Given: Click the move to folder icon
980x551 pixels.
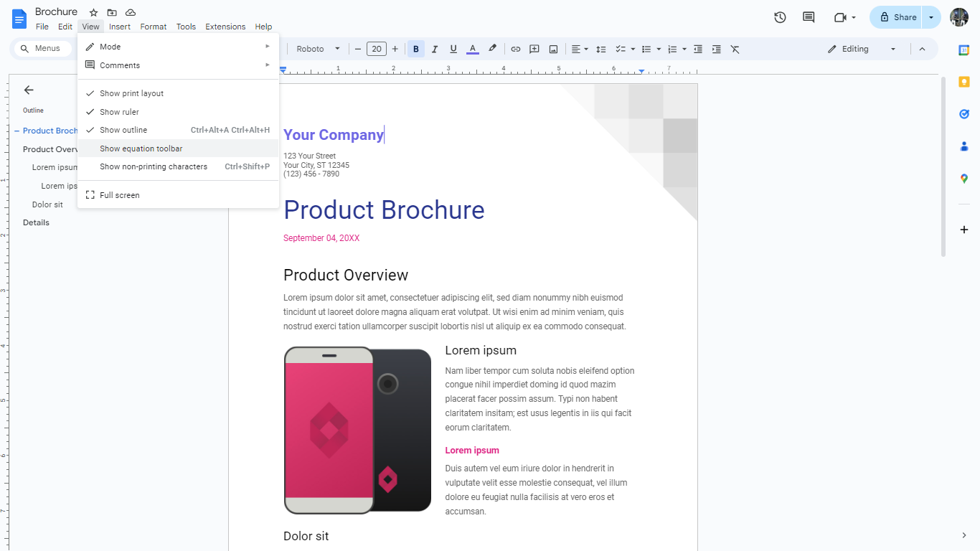Looking at the screenshot, I should (x=112, y=12).
